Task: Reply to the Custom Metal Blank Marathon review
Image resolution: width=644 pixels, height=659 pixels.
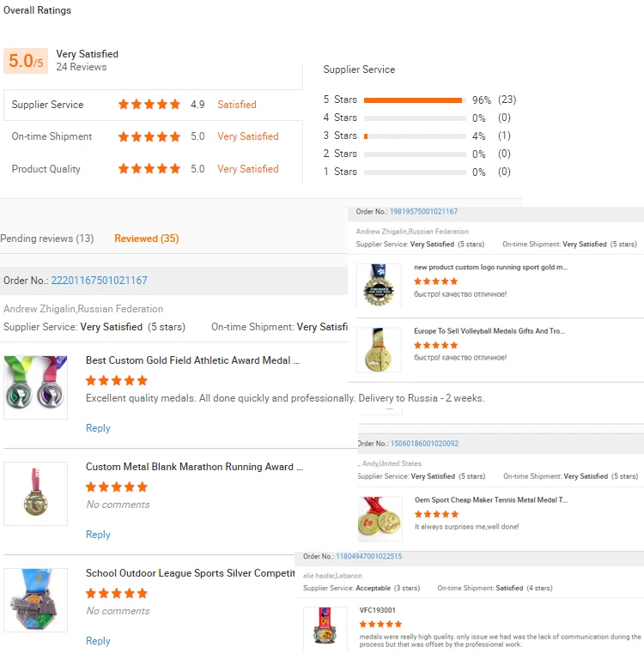Action: click(98, 535)
